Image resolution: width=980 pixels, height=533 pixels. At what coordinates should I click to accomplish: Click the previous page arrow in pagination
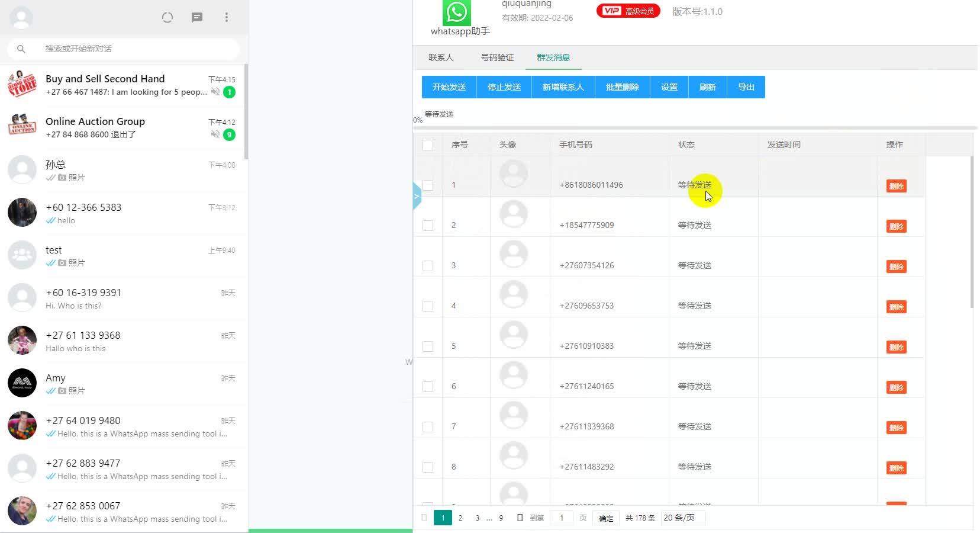[x=424, y=518]
